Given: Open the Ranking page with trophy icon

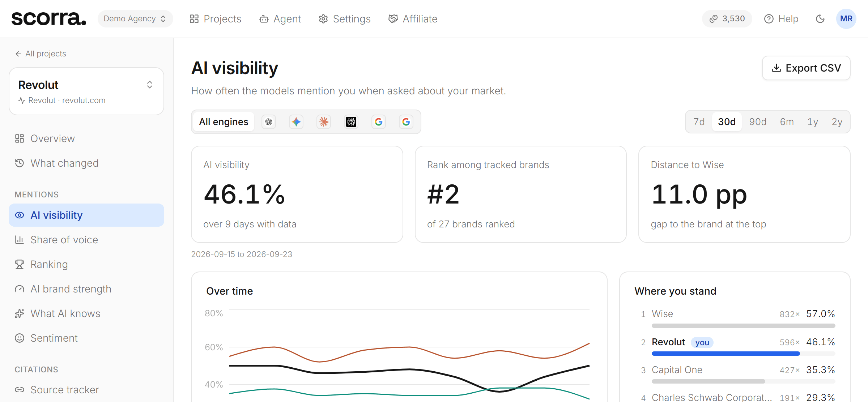Looking at the screenshot, I should pos(86,264).
